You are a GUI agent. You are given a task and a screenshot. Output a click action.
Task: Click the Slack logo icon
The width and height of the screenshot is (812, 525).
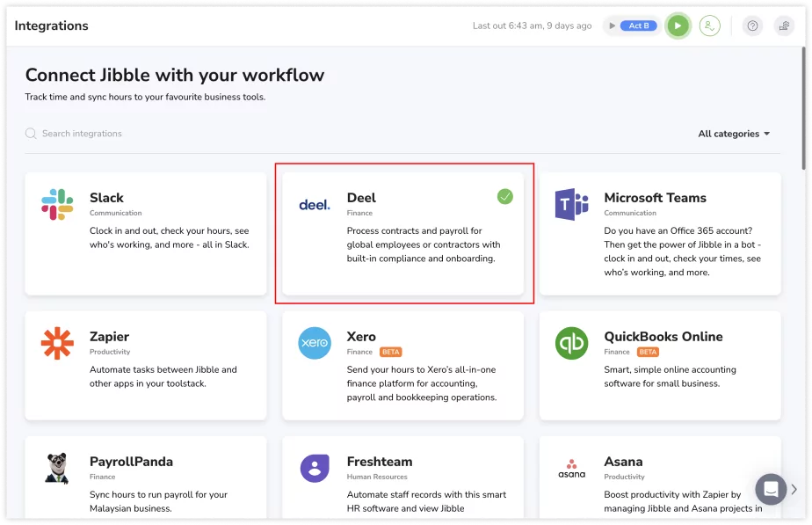click(57, 204)
